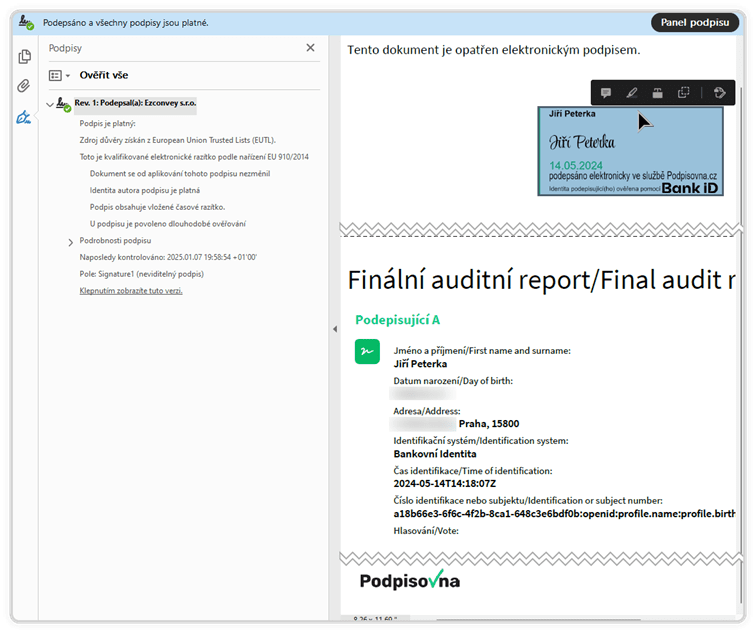
Task: Open the page thumbnails sidebar icon
Action: pos(24,57)
